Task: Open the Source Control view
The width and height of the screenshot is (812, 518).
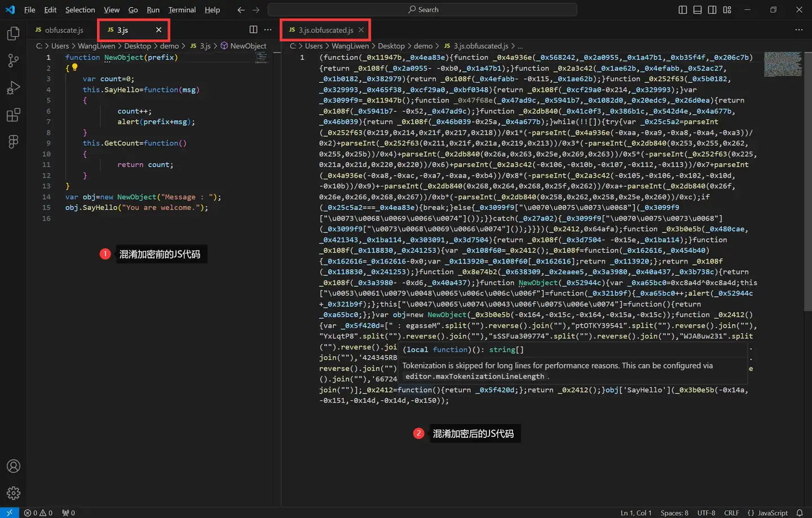Action: tap(13, 60)
